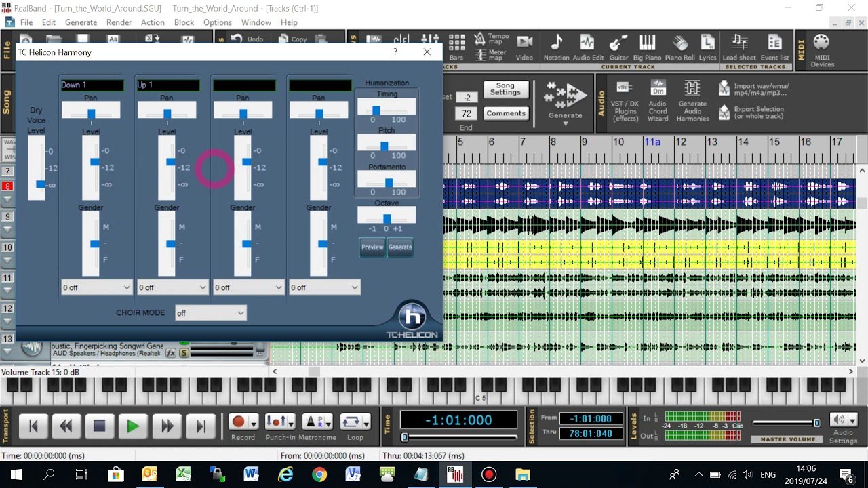Open the File menu
Image resolution: width=868 pixels, height=488 pixels.
click(26, 22)
